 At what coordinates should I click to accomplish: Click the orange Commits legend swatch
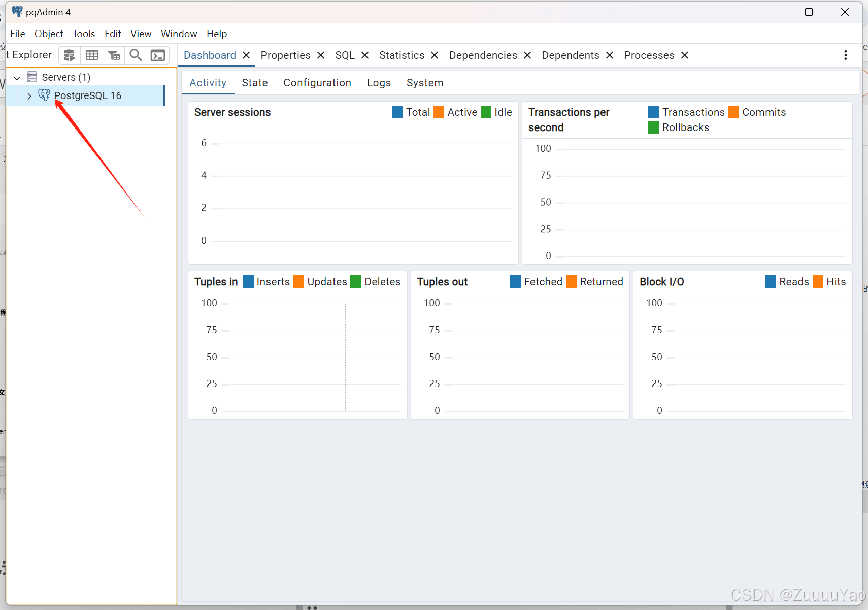coord(734,112)
